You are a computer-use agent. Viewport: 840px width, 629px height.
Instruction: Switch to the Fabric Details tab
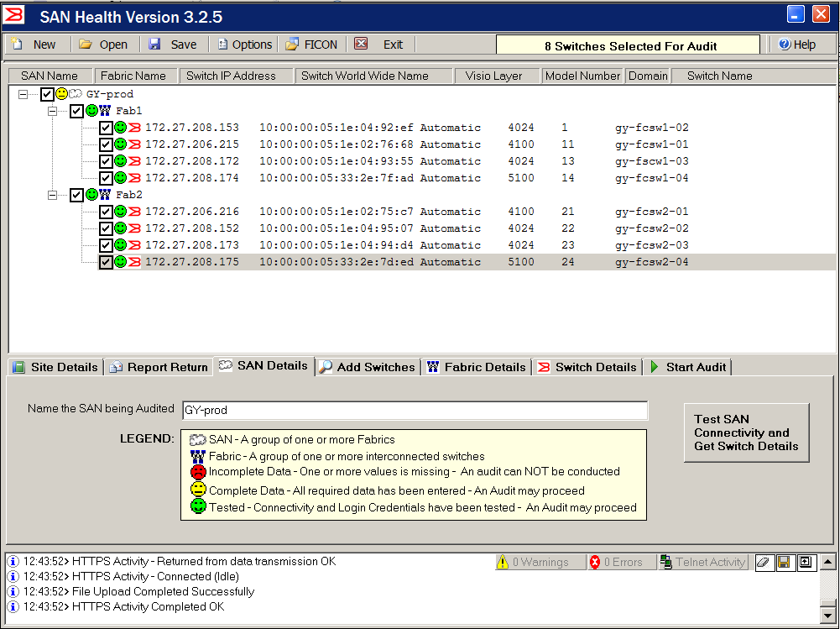tap(476, 367)
